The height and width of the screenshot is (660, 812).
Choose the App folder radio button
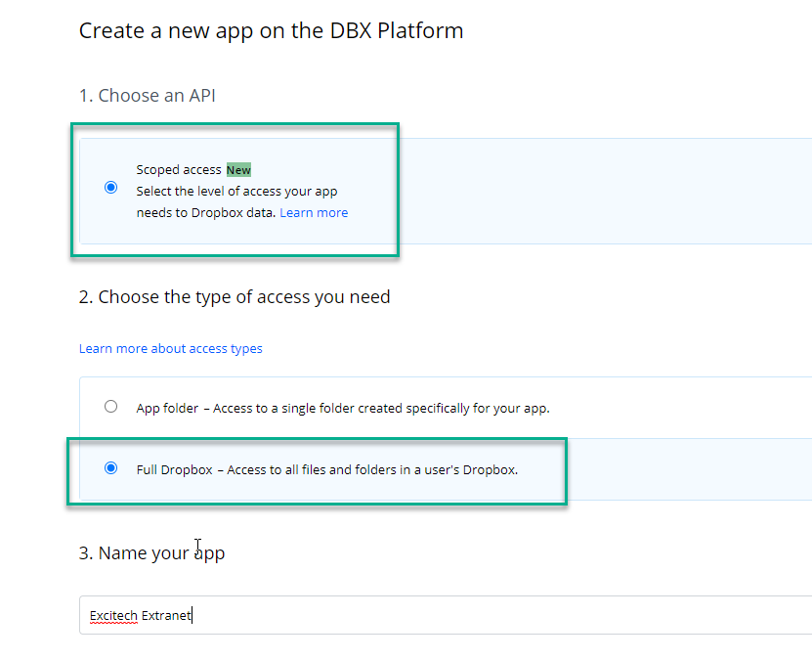110,407
